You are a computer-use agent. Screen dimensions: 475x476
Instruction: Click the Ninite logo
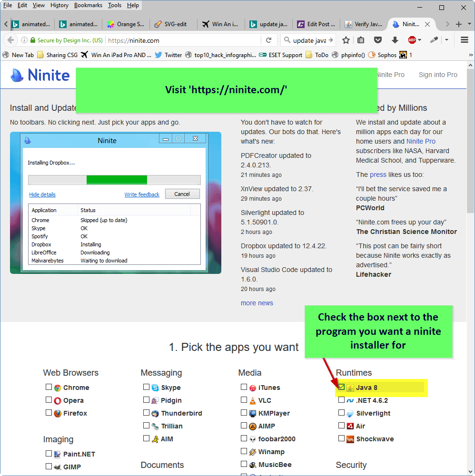coord(40,75)
